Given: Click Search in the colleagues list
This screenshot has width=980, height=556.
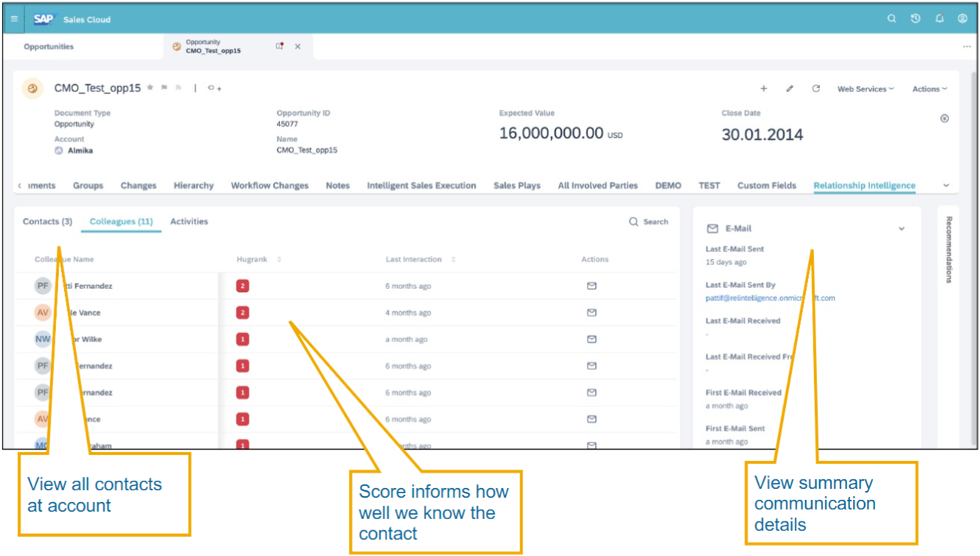Looking at the screenshot, I should click(x=648, y=221).
